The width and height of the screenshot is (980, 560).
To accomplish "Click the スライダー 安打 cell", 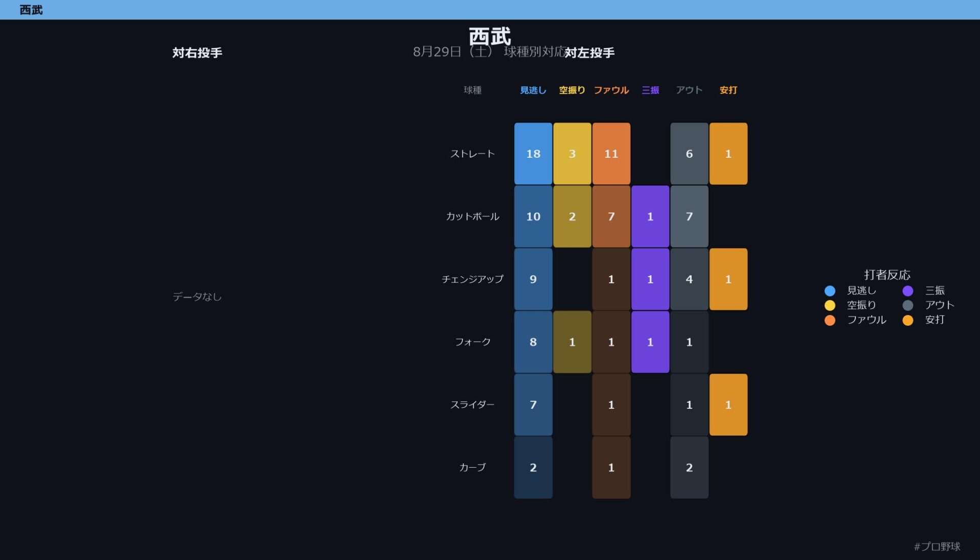I will (x=728, y=405).
